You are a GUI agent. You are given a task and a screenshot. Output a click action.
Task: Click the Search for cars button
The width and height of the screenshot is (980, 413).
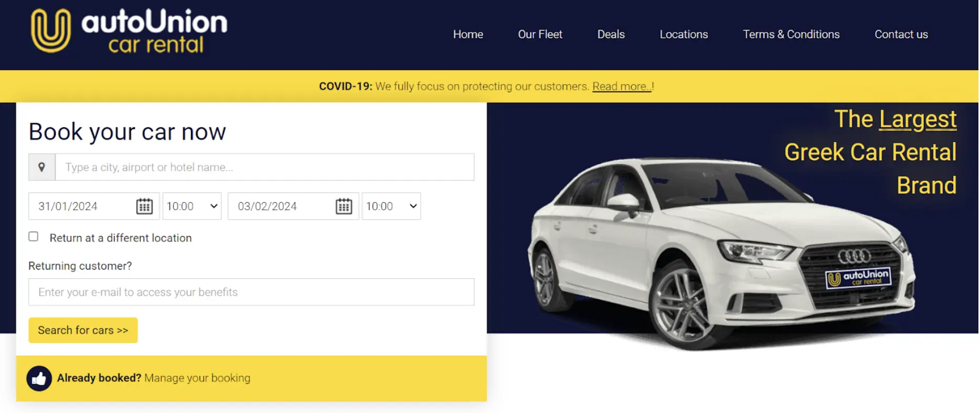83,330
